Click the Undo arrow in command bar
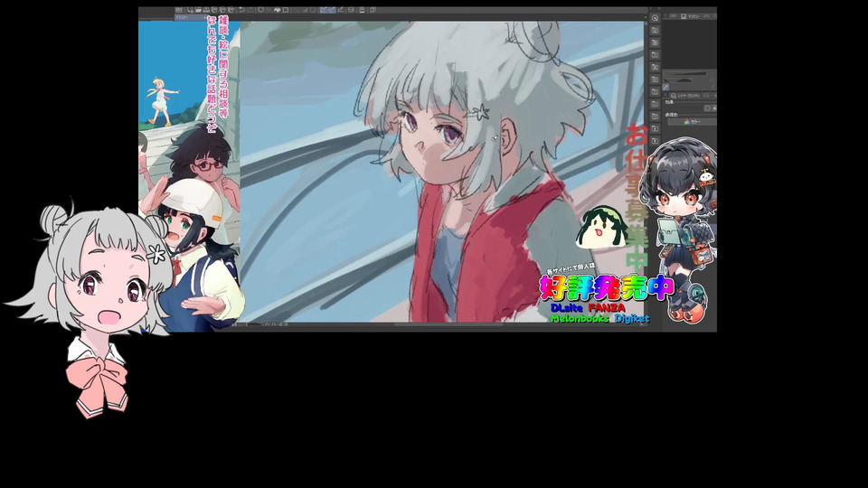This screenshot has width=868, height=488. pos(241,10)
